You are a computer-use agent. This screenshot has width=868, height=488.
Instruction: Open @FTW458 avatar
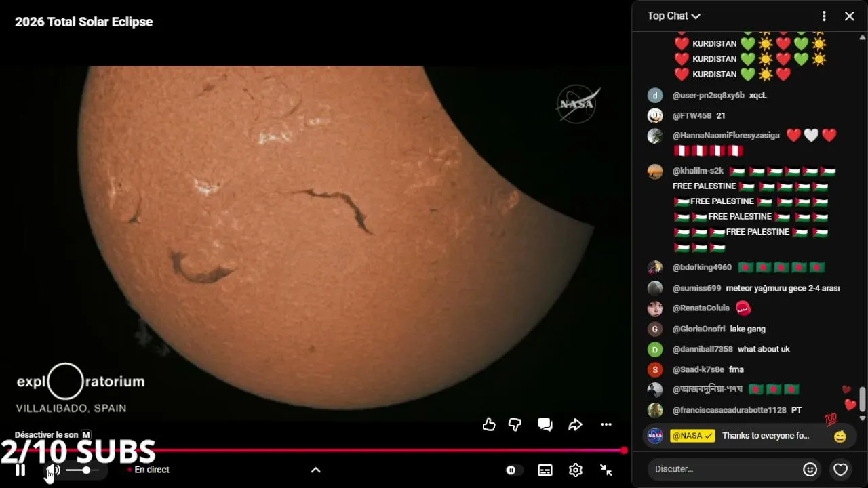pyautogui.click(x=655, y=116)
